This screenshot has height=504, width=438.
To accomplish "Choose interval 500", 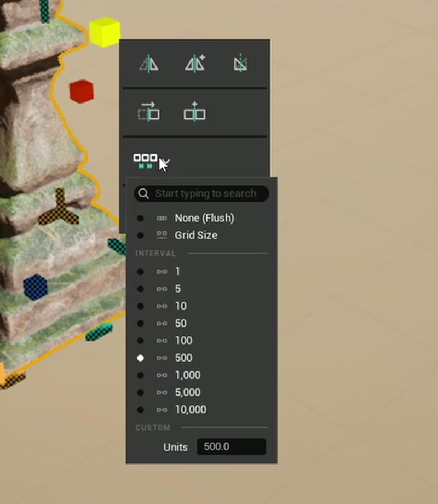I will pyautogui.click(x=201, y=358).
